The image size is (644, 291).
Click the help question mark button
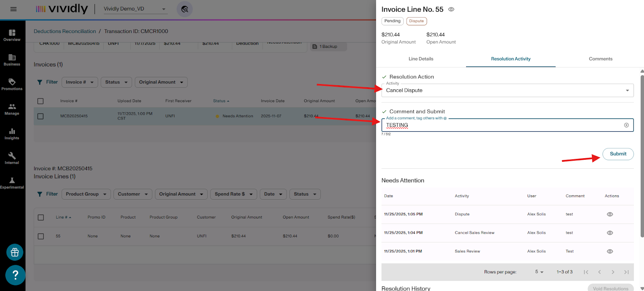tap(15, 275)
